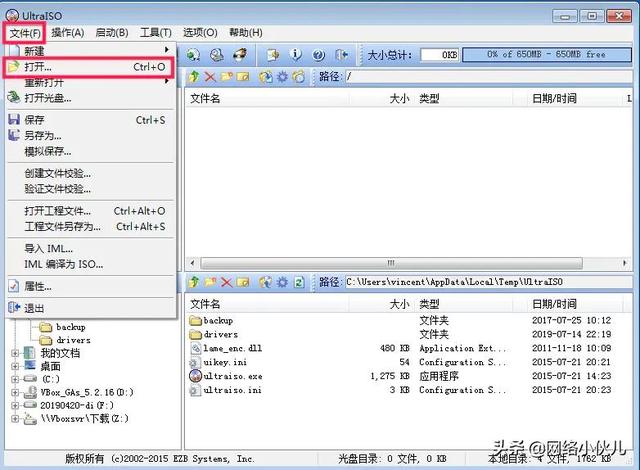Go up one level in local pane
Viewport: 640px width, 470px height.
pos(194,282)
